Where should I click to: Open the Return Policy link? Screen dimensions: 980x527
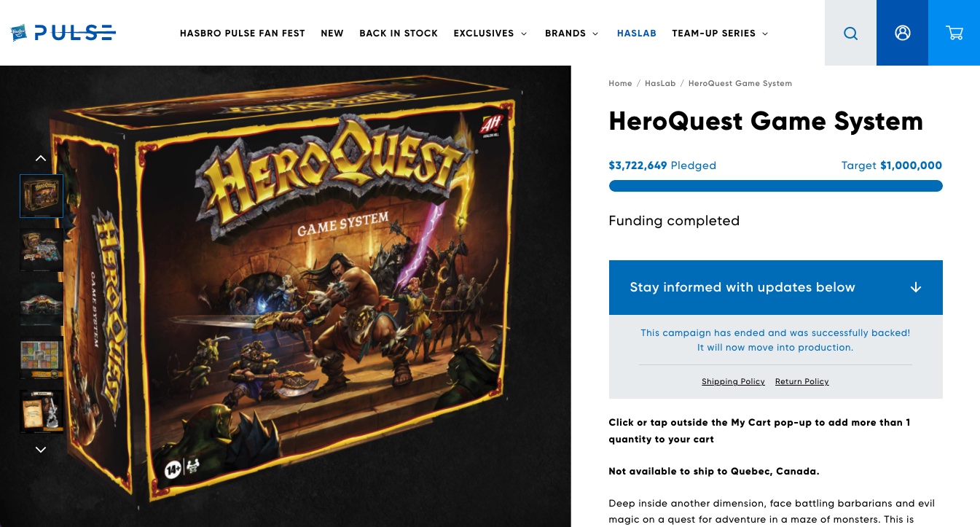tap(802, 381)
